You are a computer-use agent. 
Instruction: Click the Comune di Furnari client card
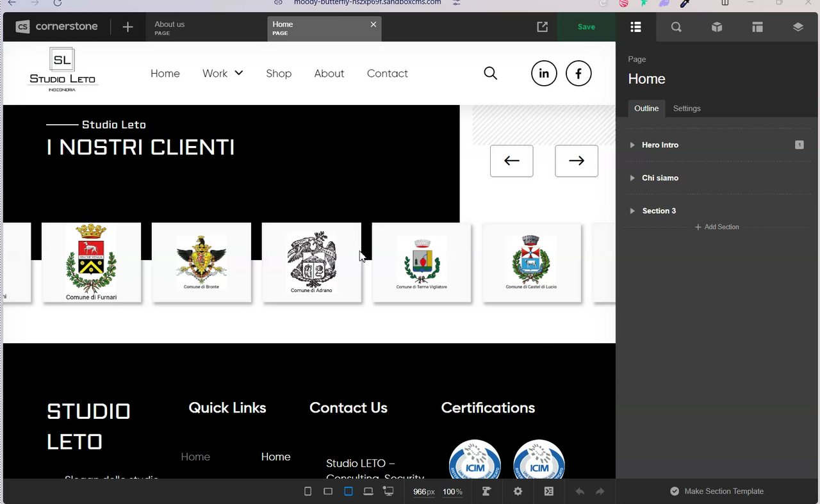pyautogui.click(x=91, y=263)
